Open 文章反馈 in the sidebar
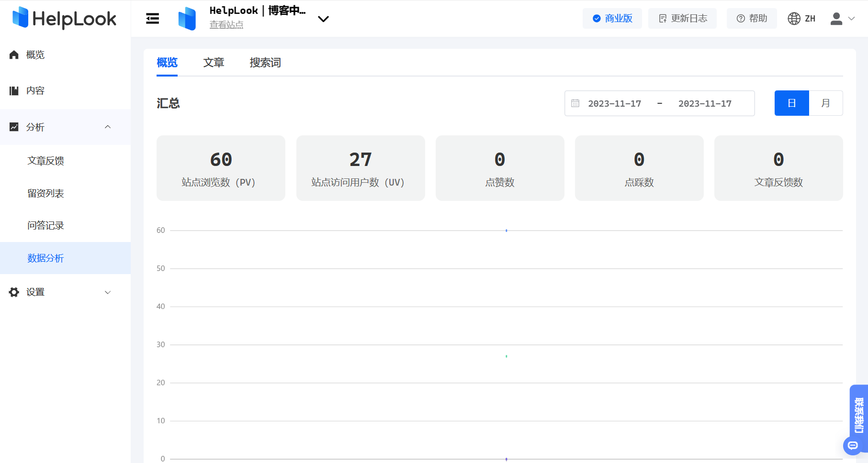Viewport: 868px width, 463px height. click(46, 161)
